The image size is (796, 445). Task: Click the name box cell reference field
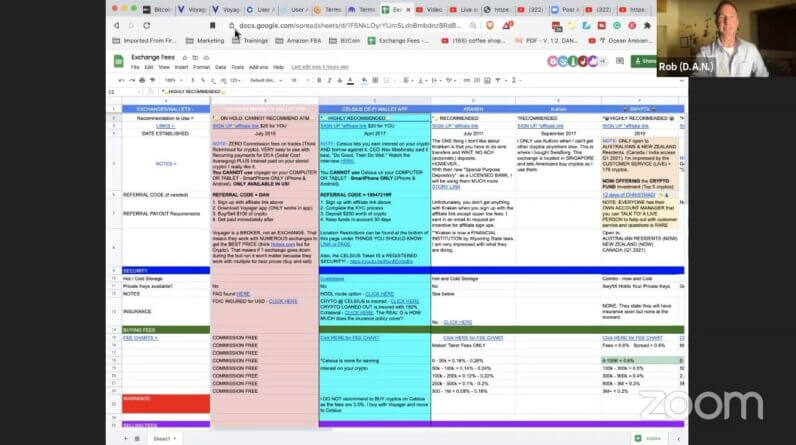[124, 92]
